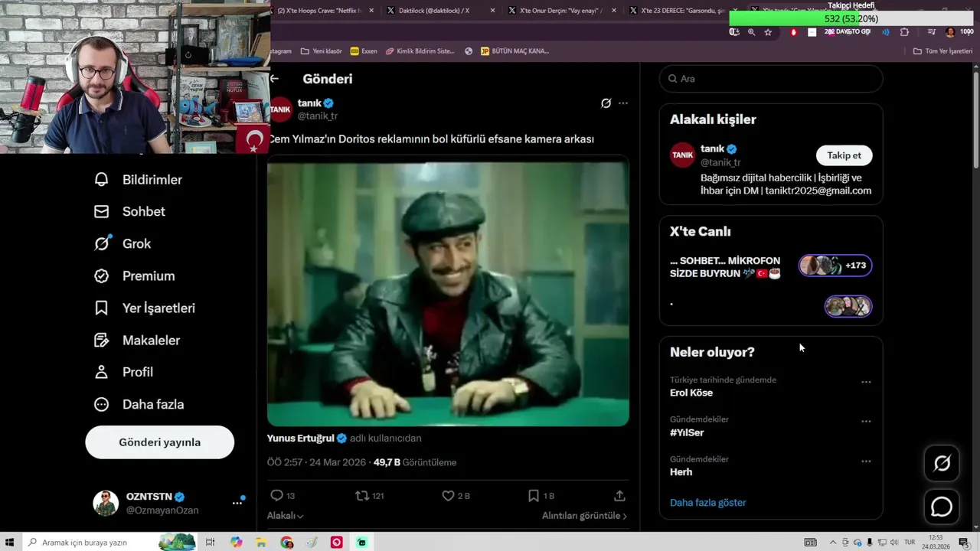
Task: Click Takip et button for tanık
Action: tap(844, 155)
